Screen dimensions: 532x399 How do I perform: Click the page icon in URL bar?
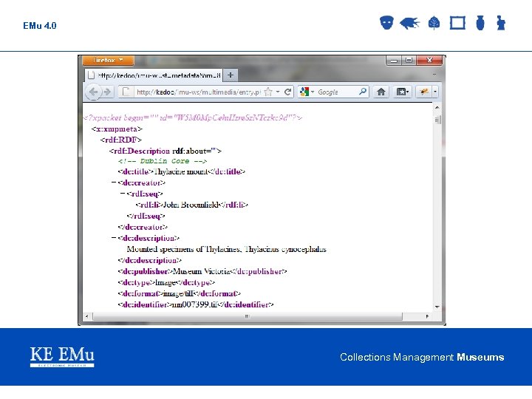(x=126, y=92)
